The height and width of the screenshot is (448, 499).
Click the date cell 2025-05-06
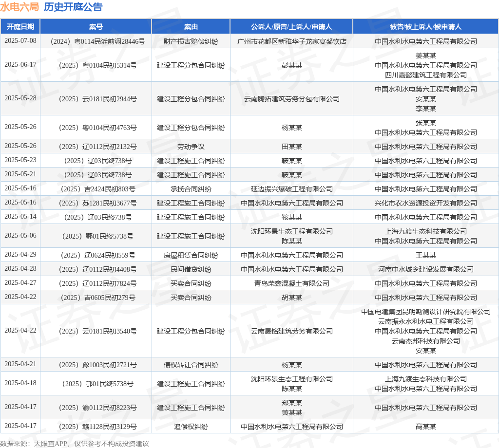tap(20, 236)
